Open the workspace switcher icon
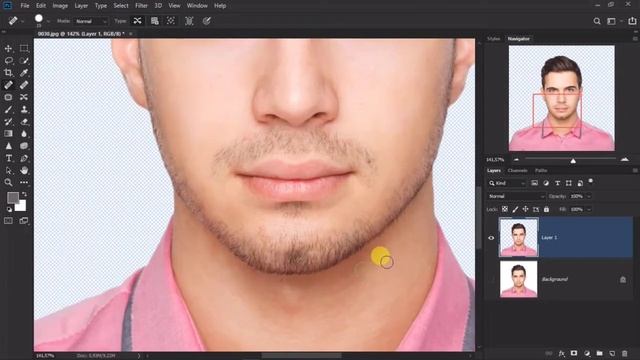This screenshot has width=640, height=360. point(611,21)
